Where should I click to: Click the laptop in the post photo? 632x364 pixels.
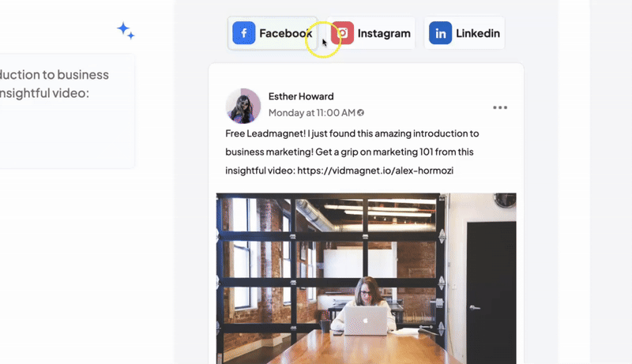366,321
